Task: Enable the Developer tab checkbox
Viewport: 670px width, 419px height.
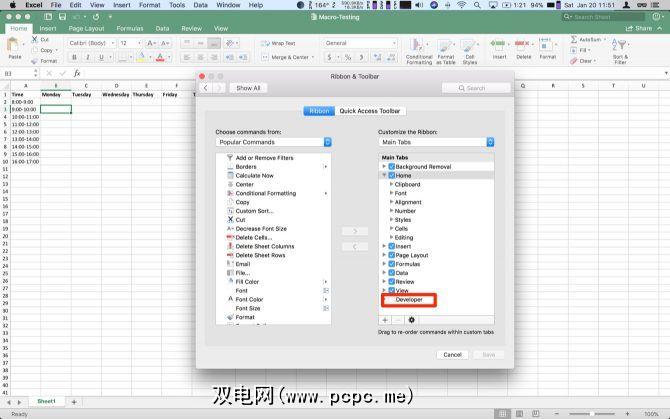Action: coord(391,299)
